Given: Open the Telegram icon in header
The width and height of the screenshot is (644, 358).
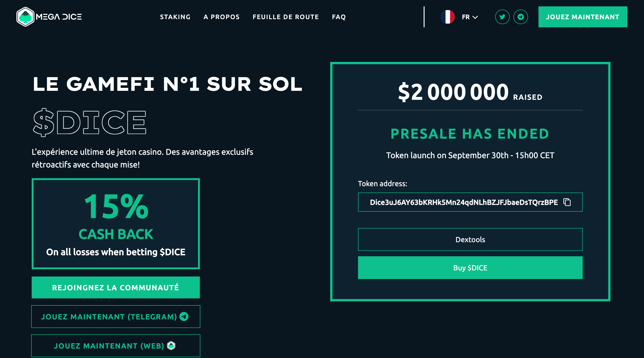Looking at the screenshot, I should 520,17.
